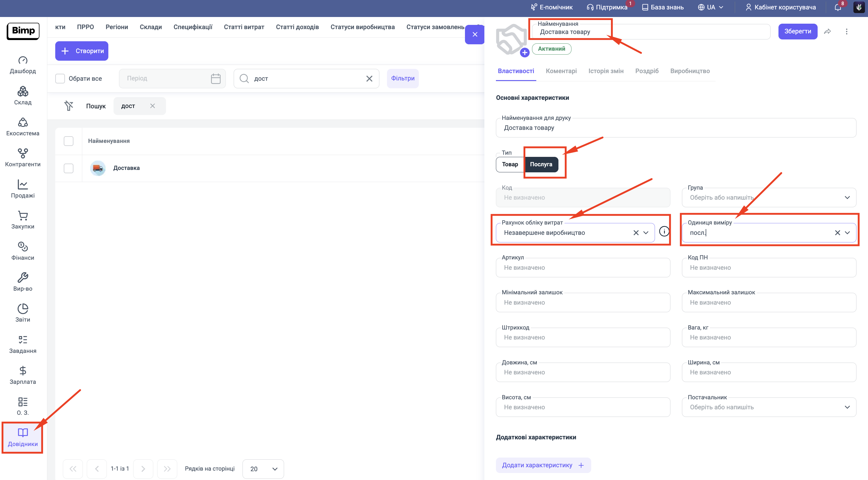Click the share arrow icon
This screenshot has width=868, height=480.
[x=827, y=31]
